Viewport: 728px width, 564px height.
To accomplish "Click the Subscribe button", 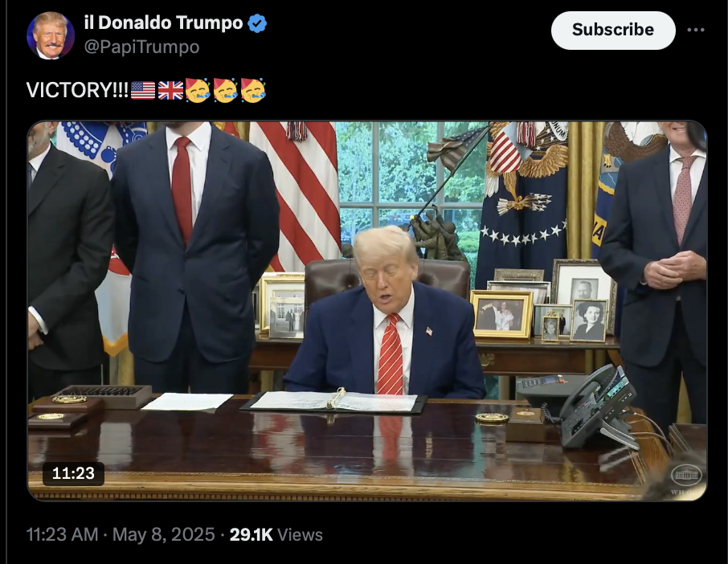I will [613, 31].
